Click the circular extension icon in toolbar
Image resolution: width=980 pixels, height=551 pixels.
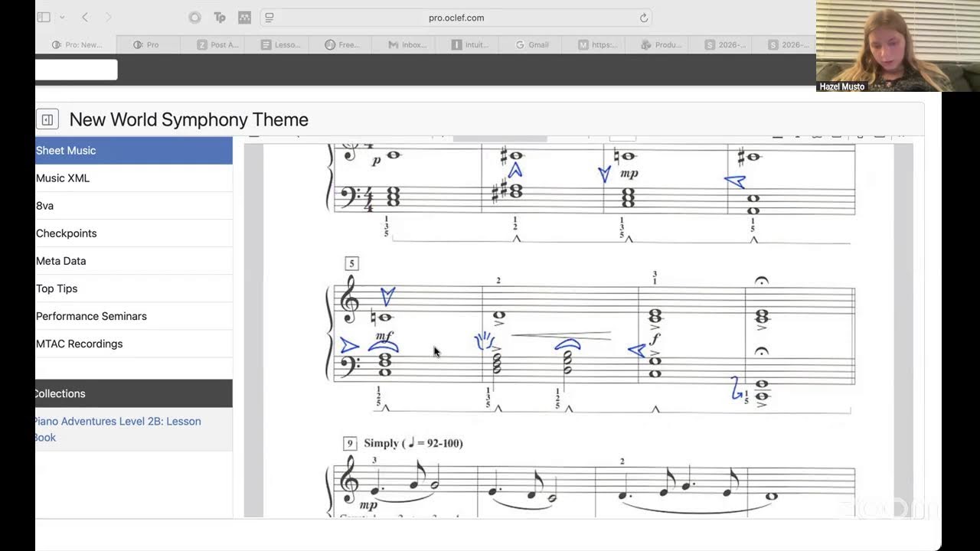[194, 17]
